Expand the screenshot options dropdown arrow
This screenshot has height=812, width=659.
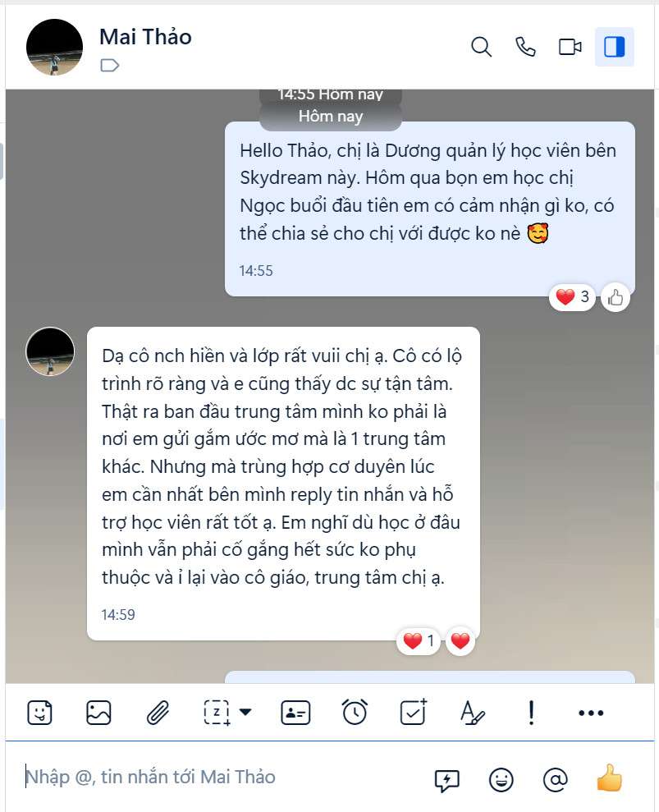coord(245,712)
